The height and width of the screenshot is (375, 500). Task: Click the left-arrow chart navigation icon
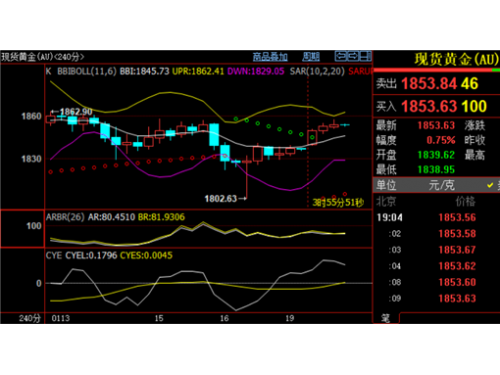(x=340, y=56)
